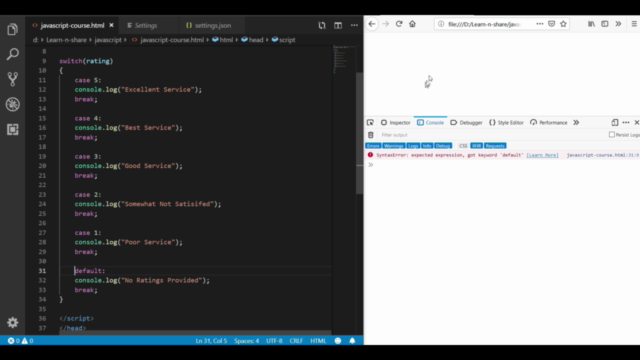
Task: Go back in the browser
Action: [372, 24]
